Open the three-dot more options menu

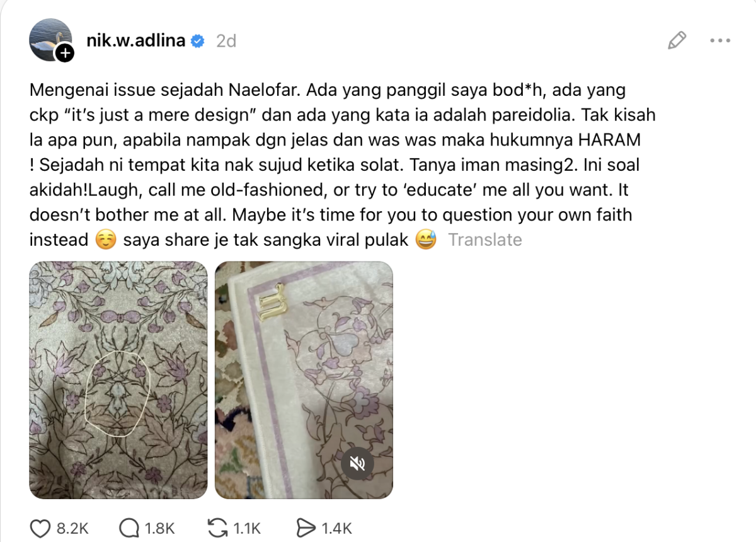[x=719, y=41]
